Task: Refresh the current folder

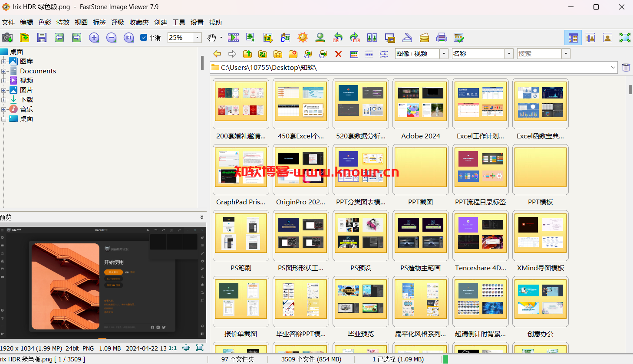Action: coord(263,54)
